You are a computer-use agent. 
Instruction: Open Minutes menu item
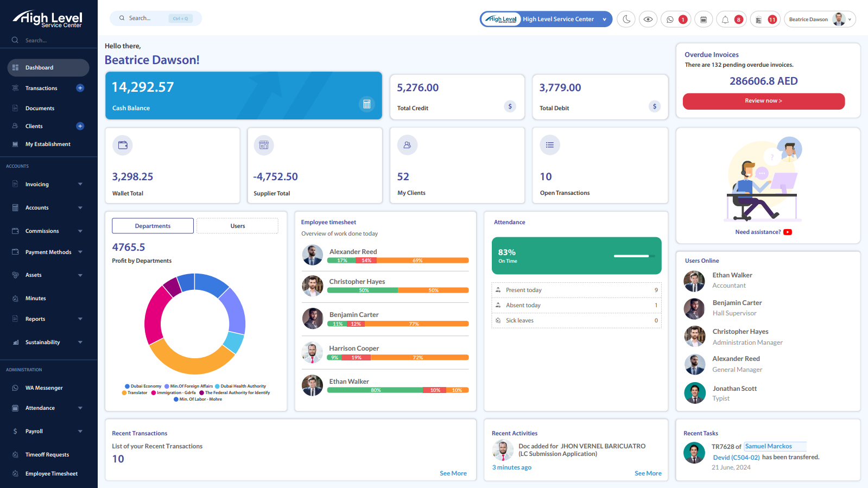click(36, 299)
